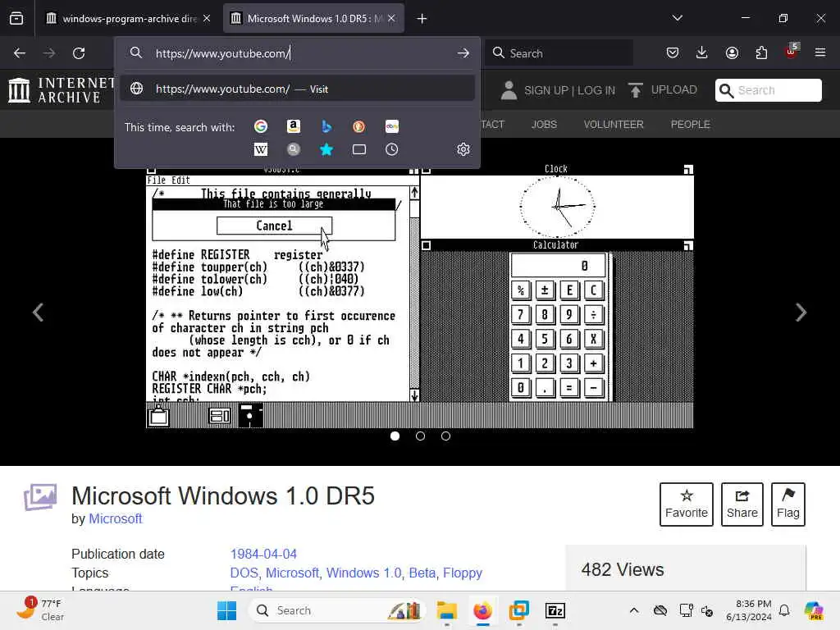The width and height of the screenshot is (840, 630).
Task: Click the Internet Archive logo
Action: 61,90
